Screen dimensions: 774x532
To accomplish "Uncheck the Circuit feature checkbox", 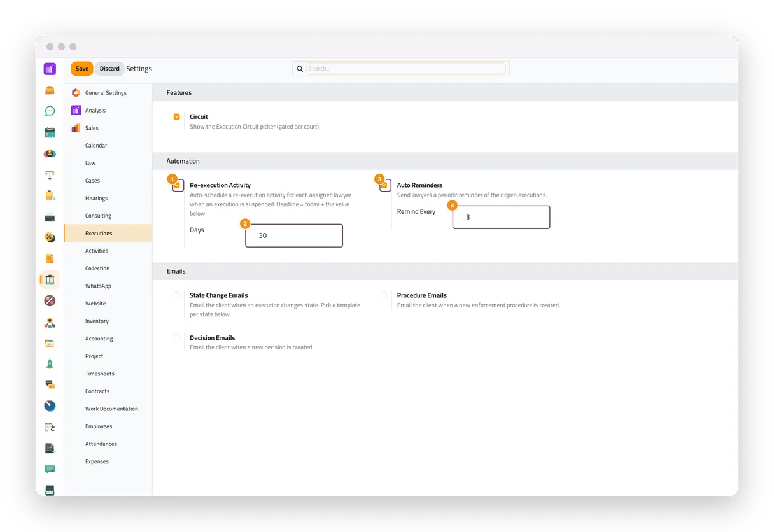I will click(x=177, y=117).
